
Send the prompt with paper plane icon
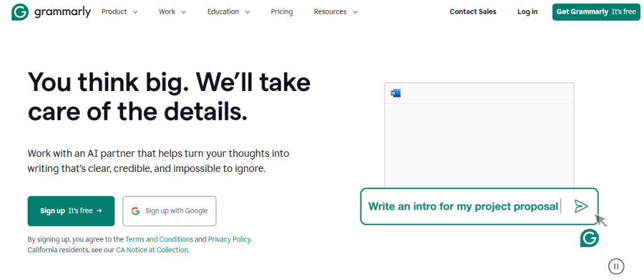pos(581,206)
